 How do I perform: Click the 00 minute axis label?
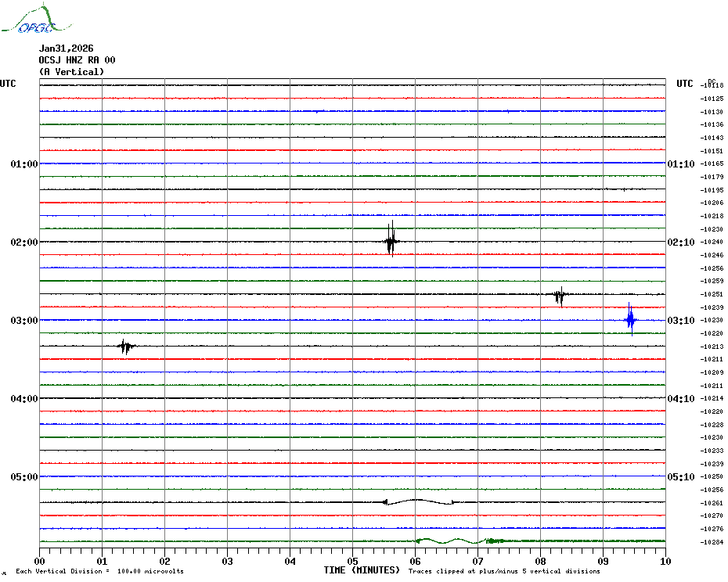39,561
